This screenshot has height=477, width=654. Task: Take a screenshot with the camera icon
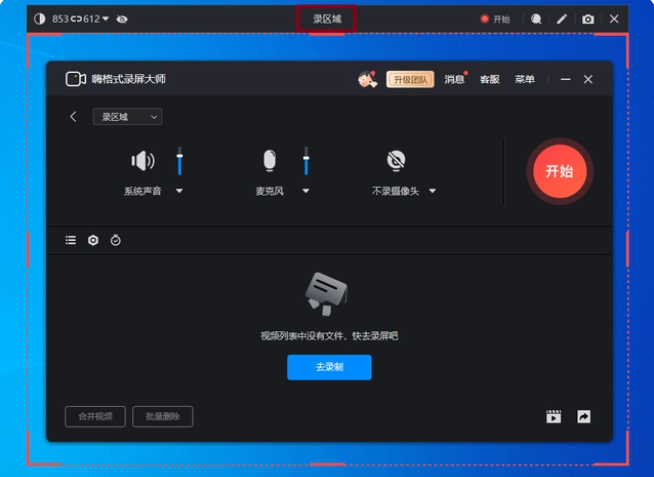[588, 19]
